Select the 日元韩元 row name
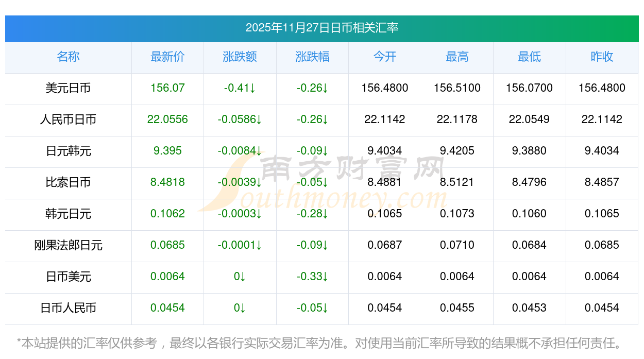This screenshot has width=644, height=359. pyautogui.click(x=68, y=151)
